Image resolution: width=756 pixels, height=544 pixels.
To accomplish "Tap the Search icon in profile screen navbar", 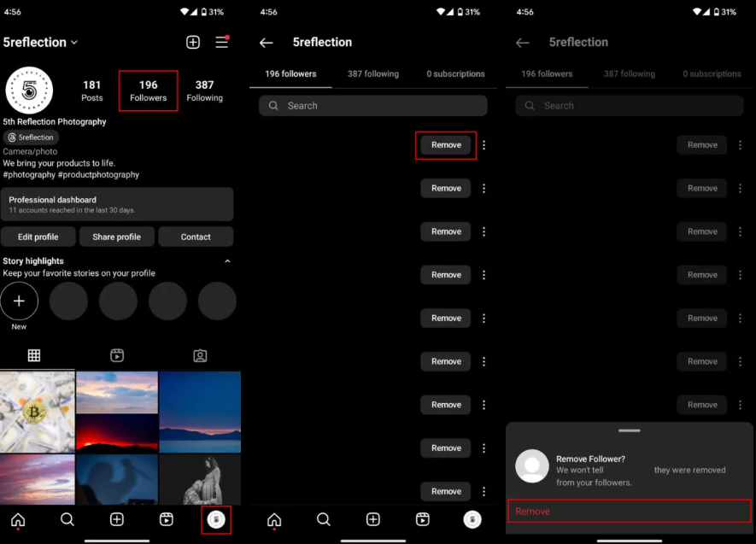I will 67,519.
